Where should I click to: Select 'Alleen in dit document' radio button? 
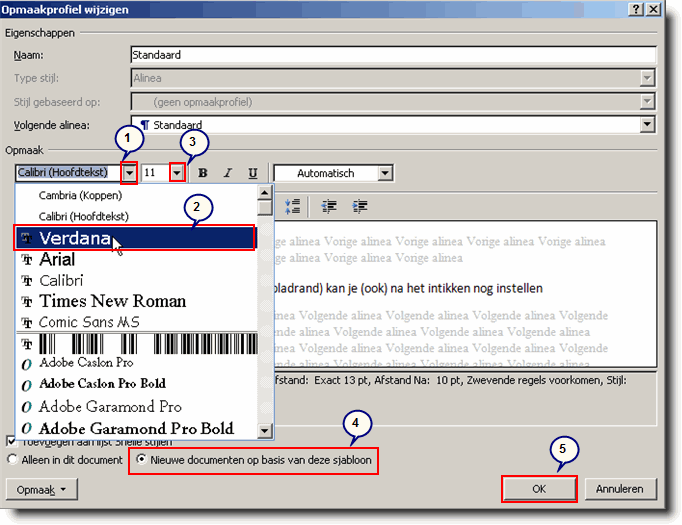coord(12,460)
